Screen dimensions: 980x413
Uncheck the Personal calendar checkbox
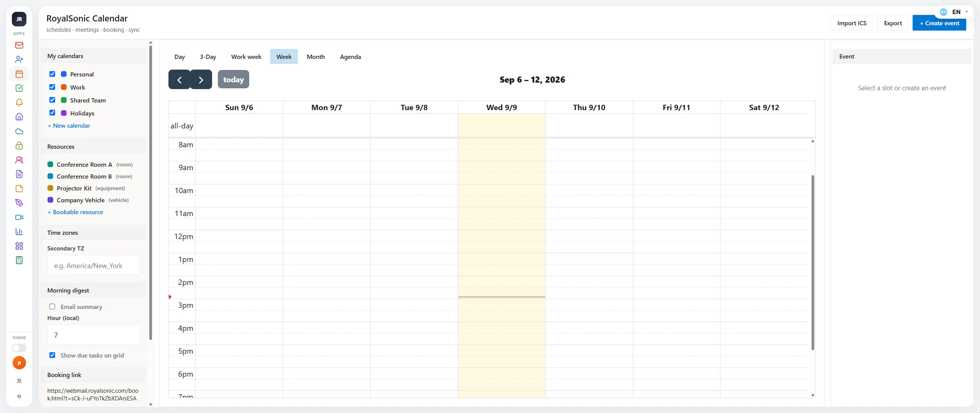(52, 74)
